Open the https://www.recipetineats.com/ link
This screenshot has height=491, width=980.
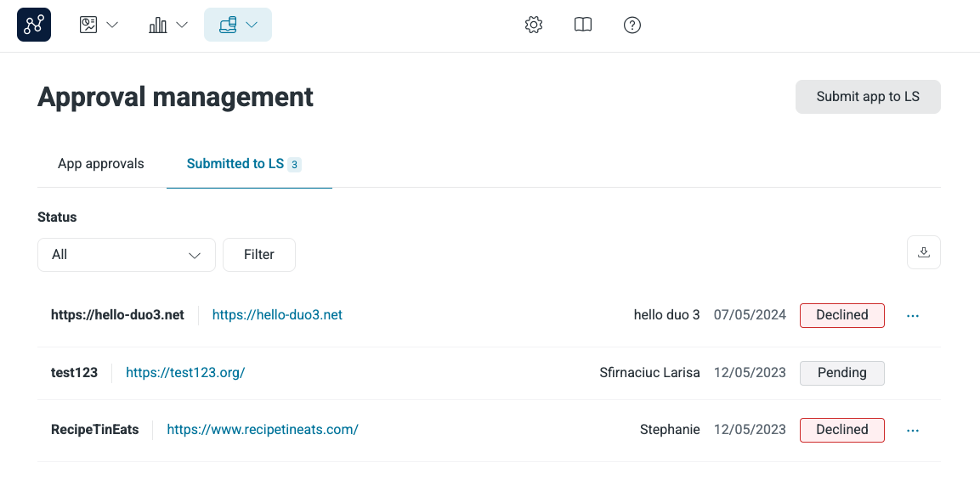(x=262, y=429)
